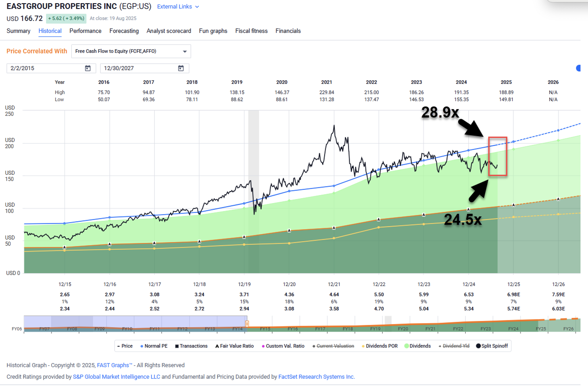This screenshot has width=588, height=391.
Task: Click the dropdown arrow beside FCFE,AFFO
Action: pos(185,51)
